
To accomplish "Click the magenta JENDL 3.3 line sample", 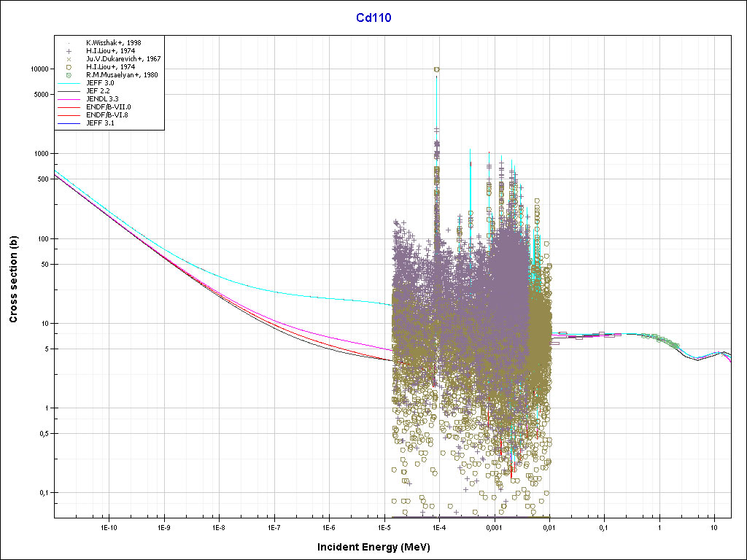I will (x=69, y=99).
